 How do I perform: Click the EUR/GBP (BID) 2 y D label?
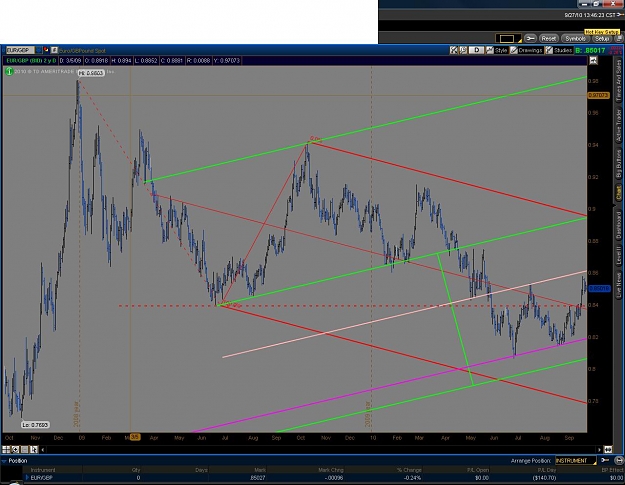point(31,61)
